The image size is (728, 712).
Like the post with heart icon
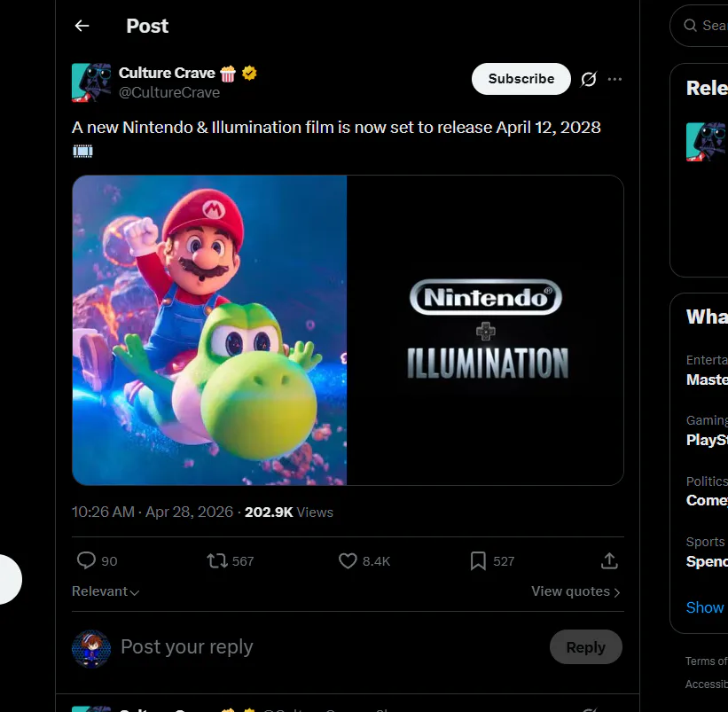point(348,560)
